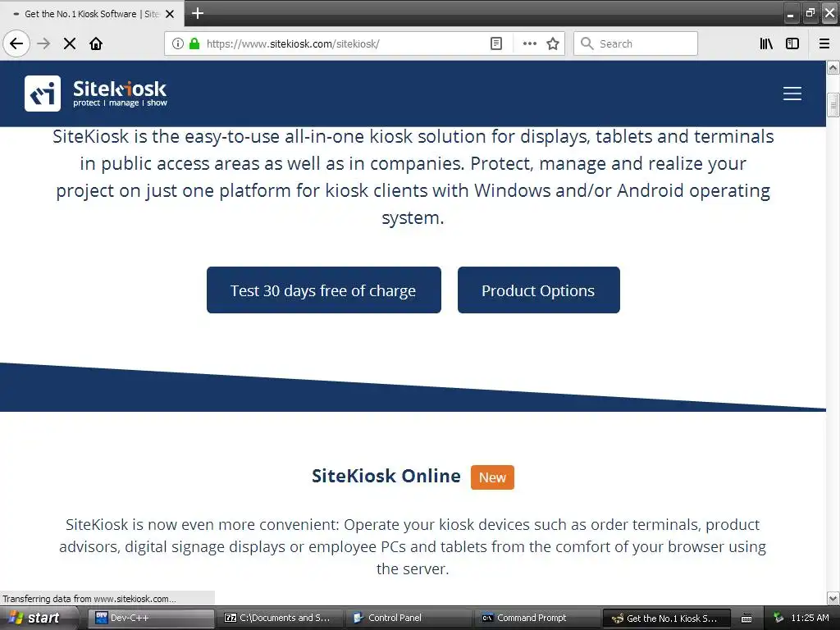Select the 'Get the No. 1 Kiosk Software' tab

[x=92, y=14]
